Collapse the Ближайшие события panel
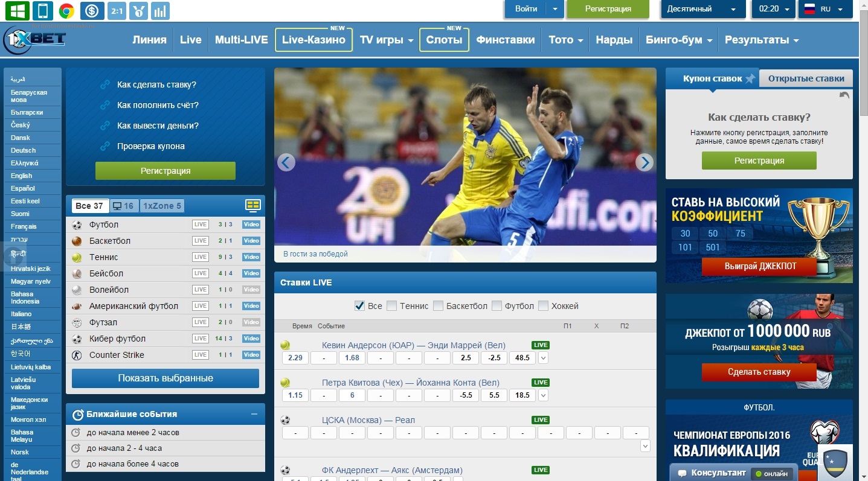 (x=254, y=415)
